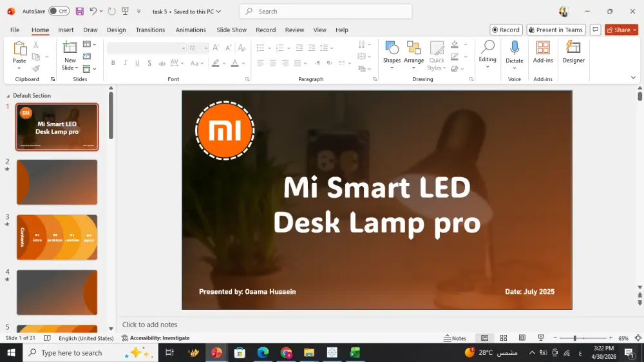Image resolution: width=644 pixels, height=362 pixels.
Task: Underline the selected text
Action: coord(137,63)
